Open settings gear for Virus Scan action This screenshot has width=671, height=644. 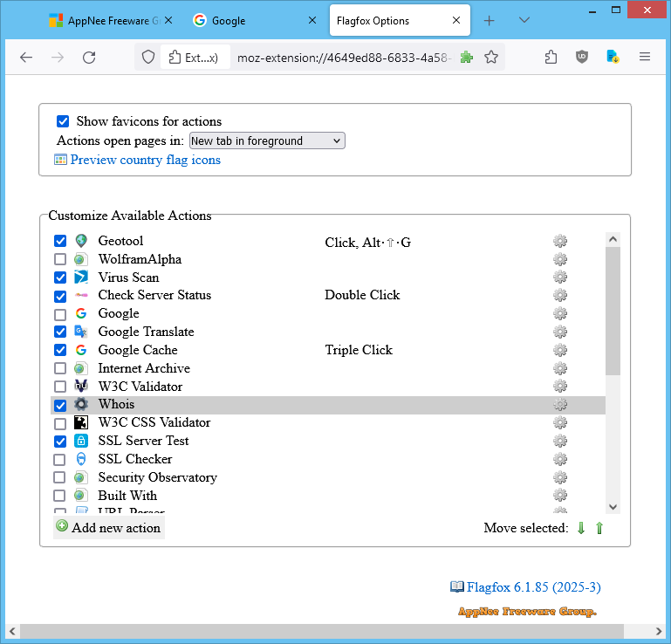[x=559, y=277]
